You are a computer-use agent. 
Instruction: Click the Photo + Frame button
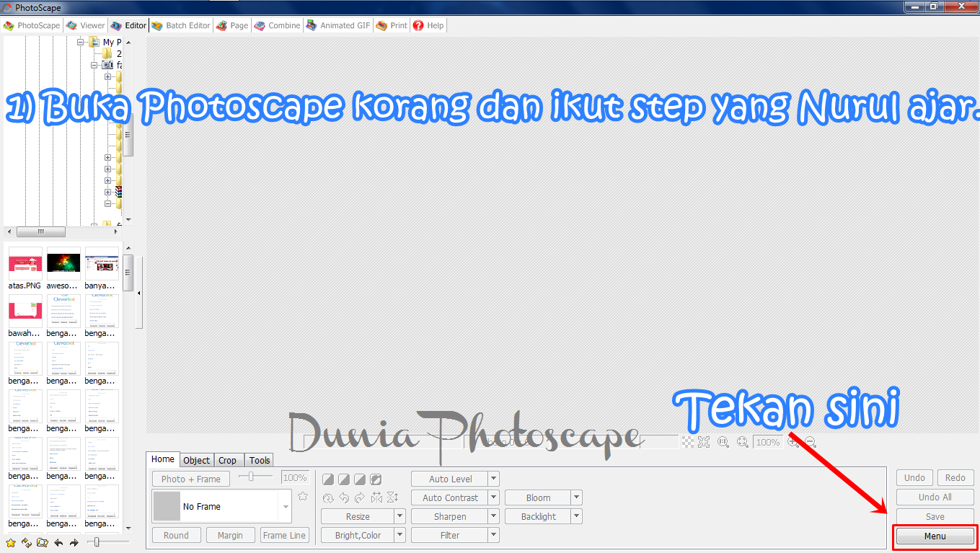[191, 479]
